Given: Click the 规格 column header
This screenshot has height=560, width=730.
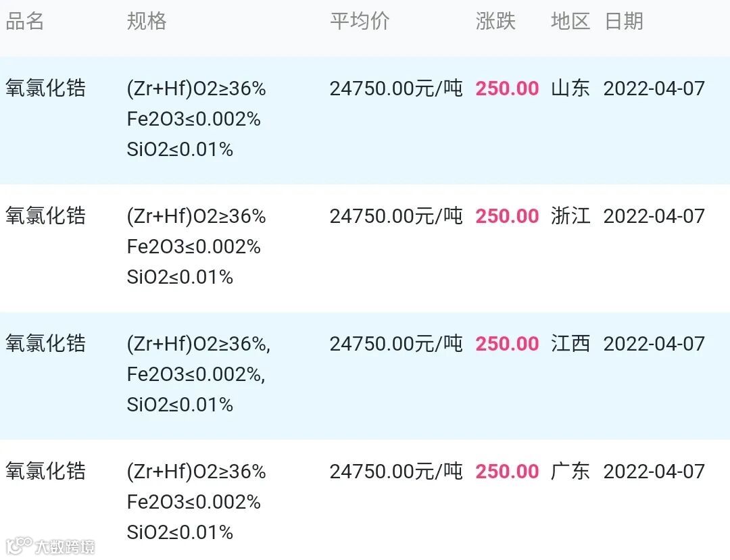Looking at the screenshot, I should [x=146, y=21].
